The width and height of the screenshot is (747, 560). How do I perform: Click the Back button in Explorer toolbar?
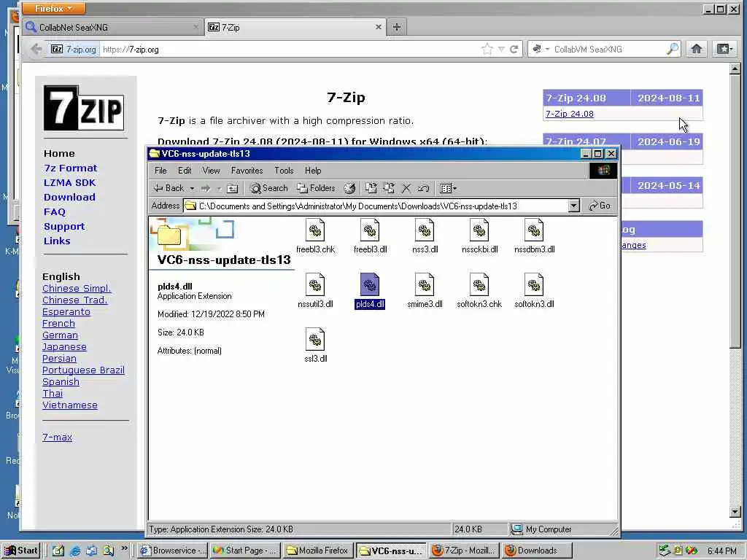[x=169, y=189]
